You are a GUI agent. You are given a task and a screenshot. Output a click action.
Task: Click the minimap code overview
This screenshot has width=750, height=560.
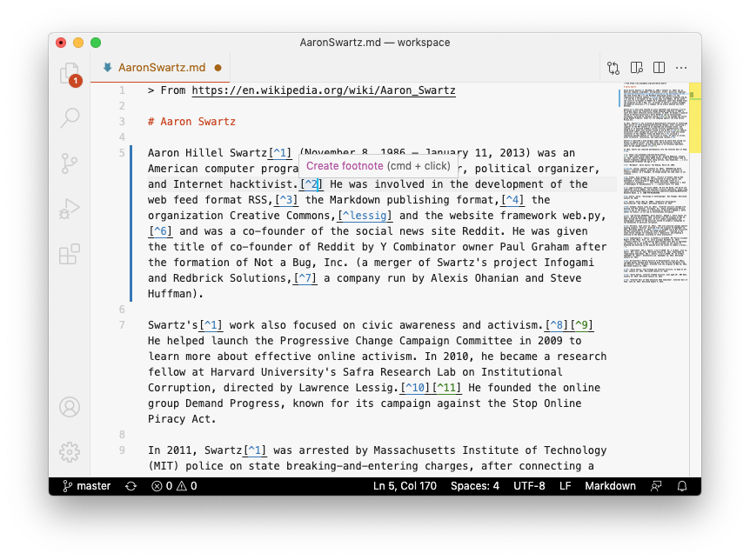pyautogui.click(x=655, y=183)
